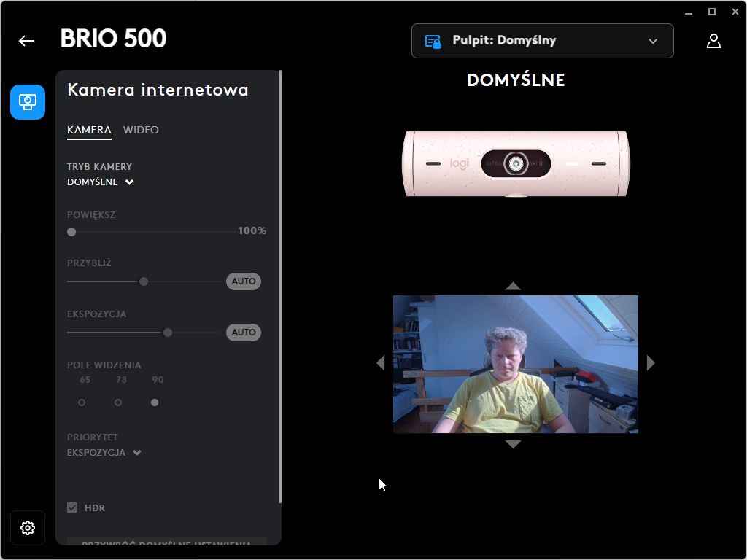Open the user account profile icon
Screen dimensions: 747x560
713,41
